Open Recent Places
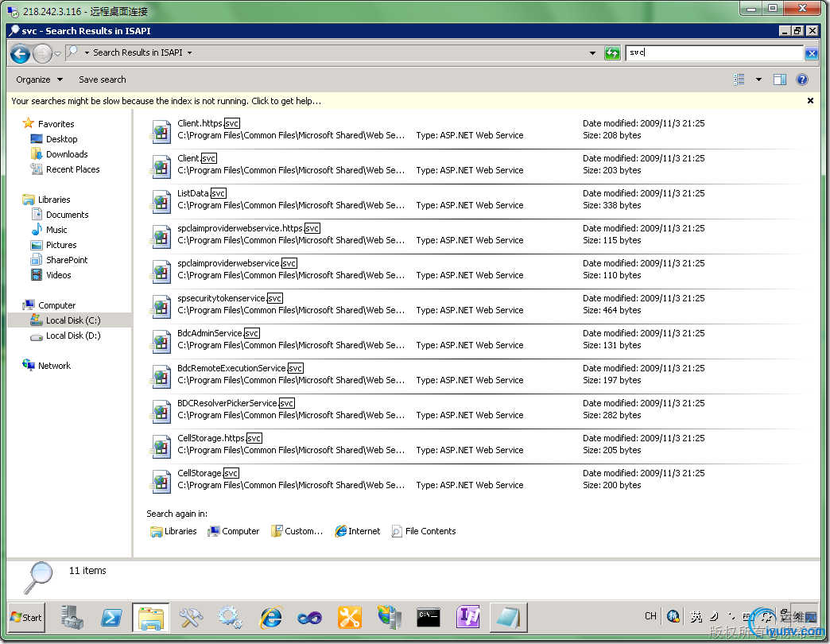 pos(65,169)
